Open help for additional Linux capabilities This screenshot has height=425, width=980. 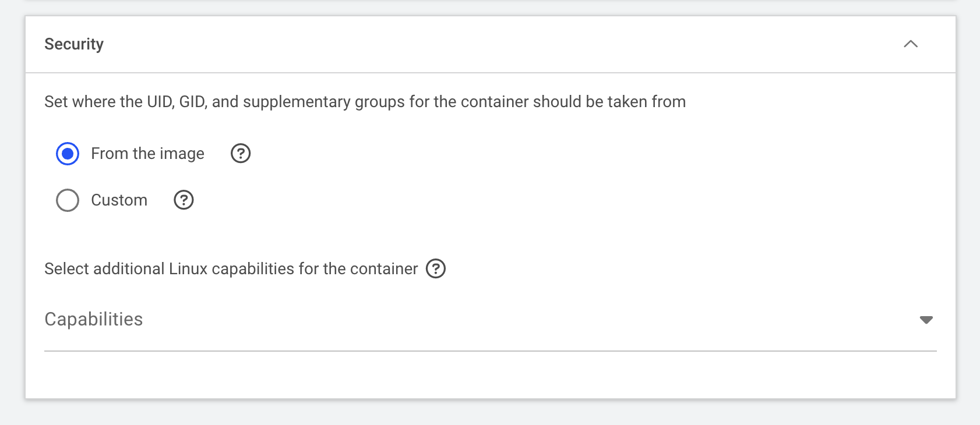click(436, 269)
